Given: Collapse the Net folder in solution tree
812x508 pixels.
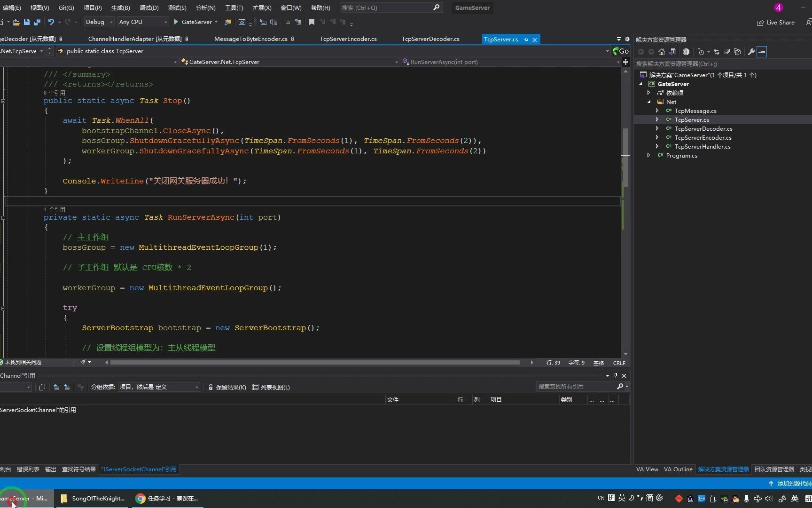Looking at the screenshot, I should [x=649, y=102].
